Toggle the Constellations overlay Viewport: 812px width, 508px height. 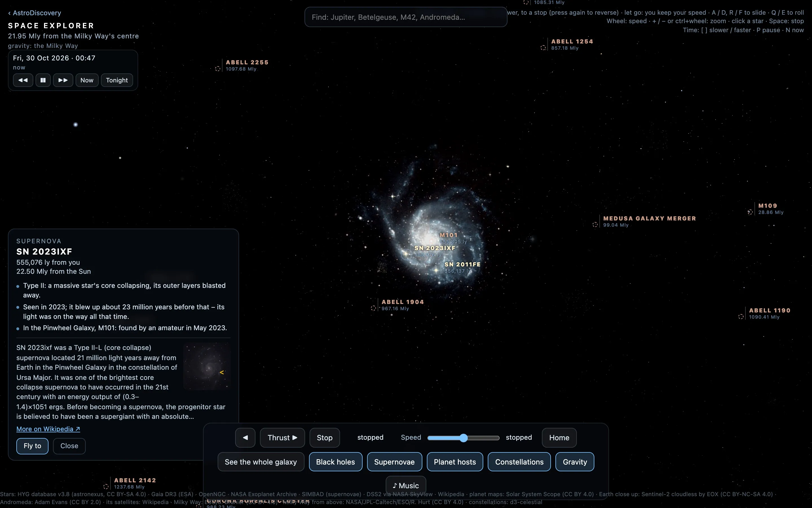coord(519,462)
